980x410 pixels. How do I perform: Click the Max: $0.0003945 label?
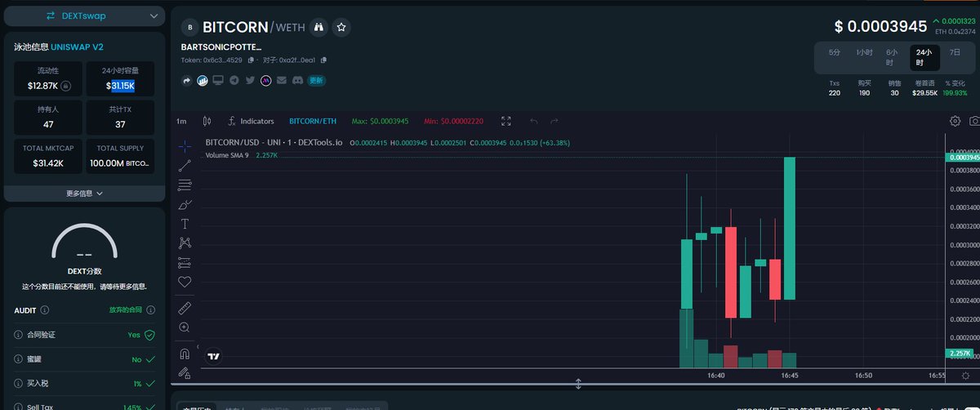(380, 121)
